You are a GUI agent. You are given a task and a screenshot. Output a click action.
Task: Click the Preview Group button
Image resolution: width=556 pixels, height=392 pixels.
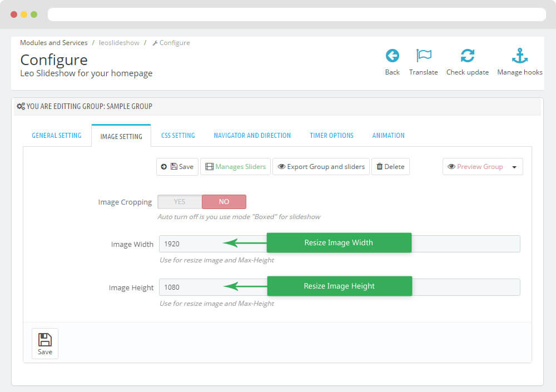click(475, 167)
